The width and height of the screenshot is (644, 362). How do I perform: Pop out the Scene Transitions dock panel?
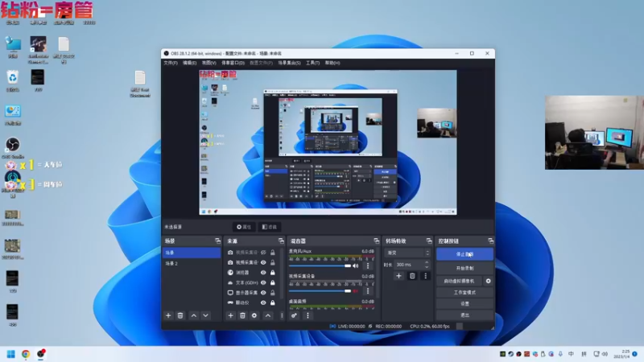pyautogui.click(x=429, y=241)
